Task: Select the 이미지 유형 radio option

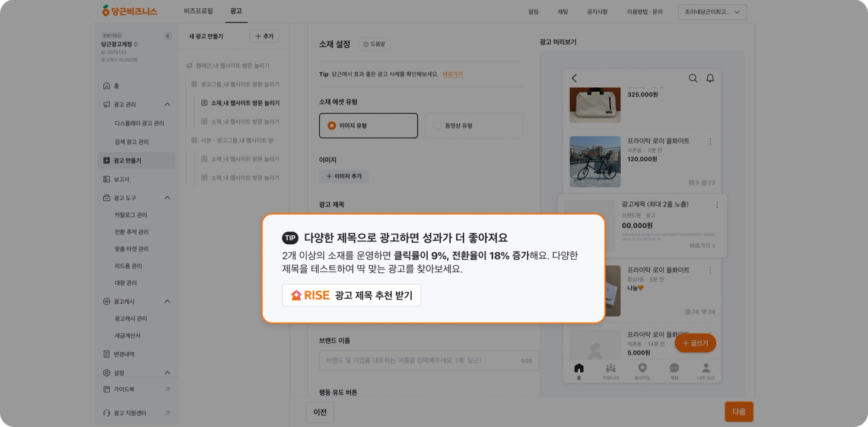Action: pyautogui.click(x=368, y=126)
